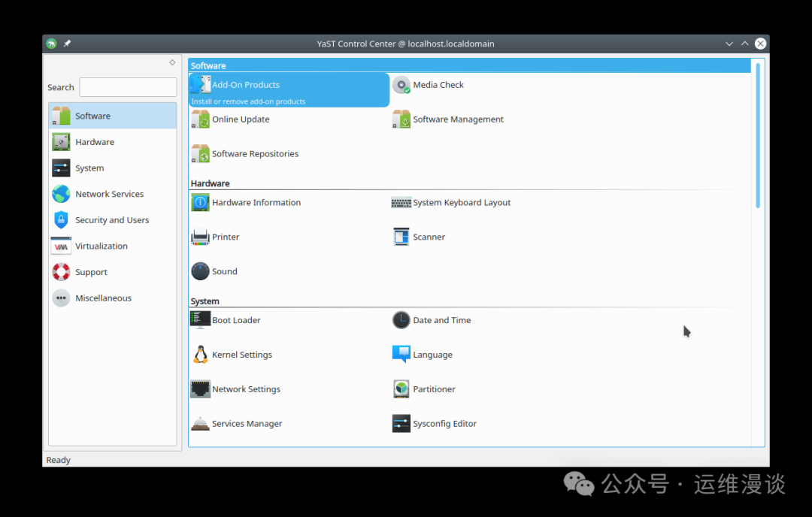Click the Ready status bar text

58,460
